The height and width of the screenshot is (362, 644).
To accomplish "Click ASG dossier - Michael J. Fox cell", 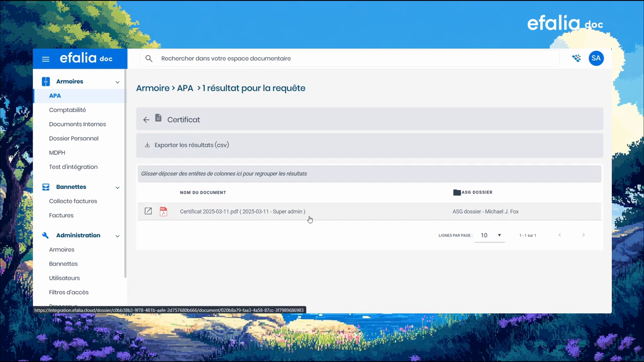I will tap(486, 212).
